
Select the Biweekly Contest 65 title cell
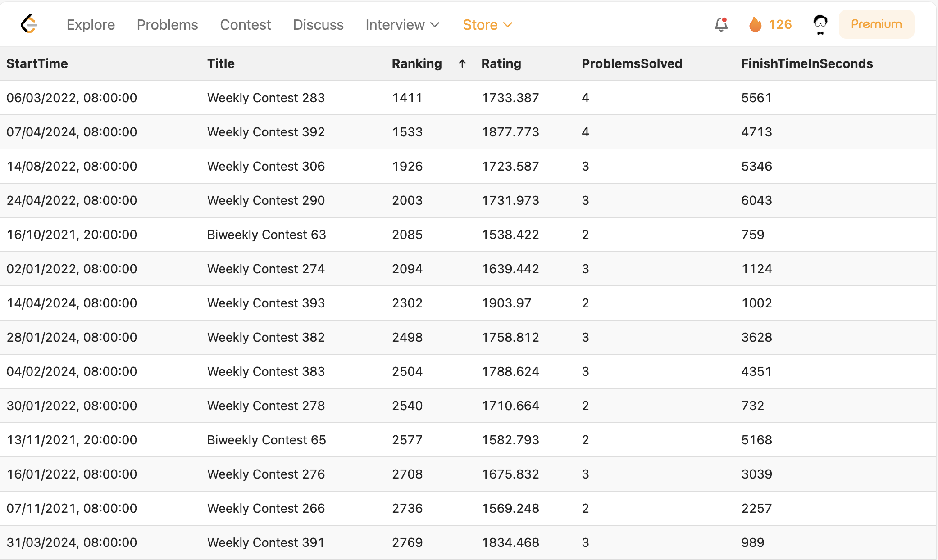coord(266,440)
